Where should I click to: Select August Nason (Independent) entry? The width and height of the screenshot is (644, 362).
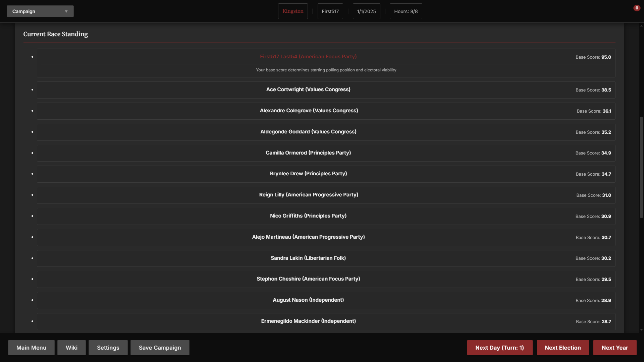coord(308,300)
